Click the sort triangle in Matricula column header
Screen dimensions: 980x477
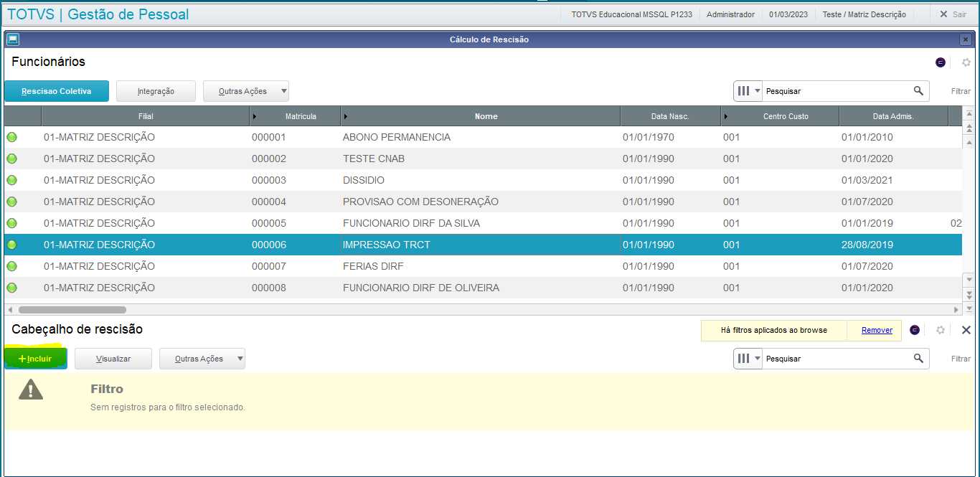255,116
